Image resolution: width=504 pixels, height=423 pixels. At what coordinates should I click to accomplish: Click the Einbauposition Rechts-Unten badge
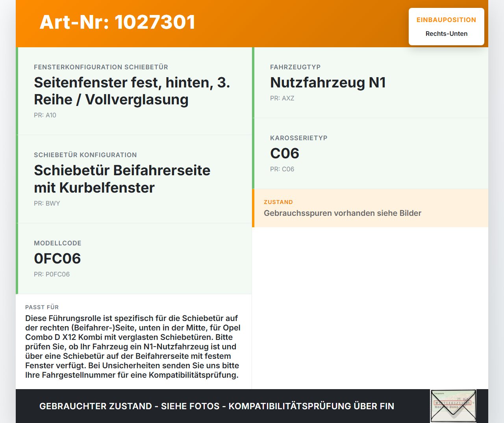click(x=447, y=27)
